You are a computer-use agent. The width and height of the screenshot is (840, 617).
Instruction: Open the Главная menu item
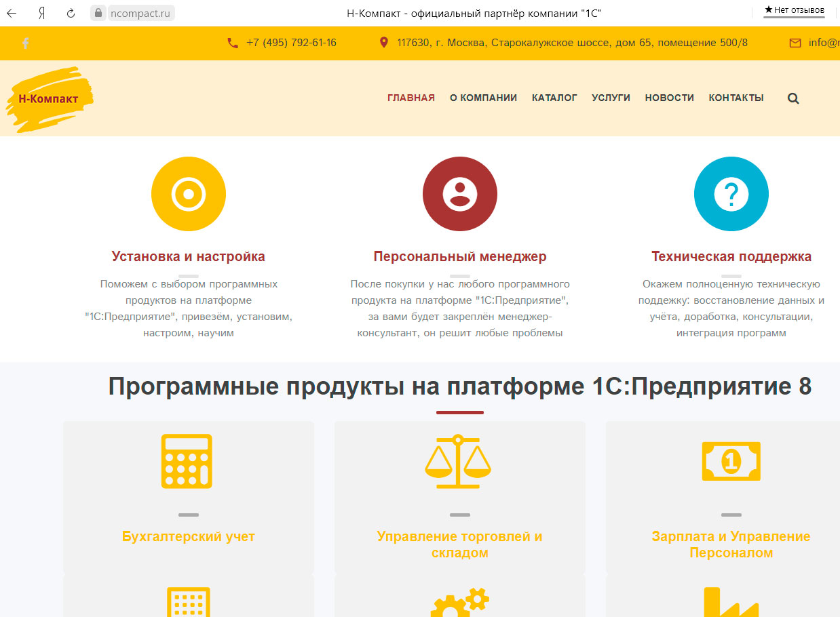point(411,98)
